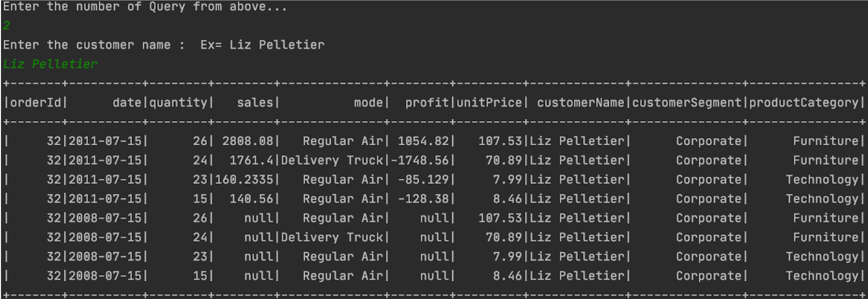868x299 pixels.
Task: Click the 'Enter the number of Query' prompt line
Action: tap(145, 7)
